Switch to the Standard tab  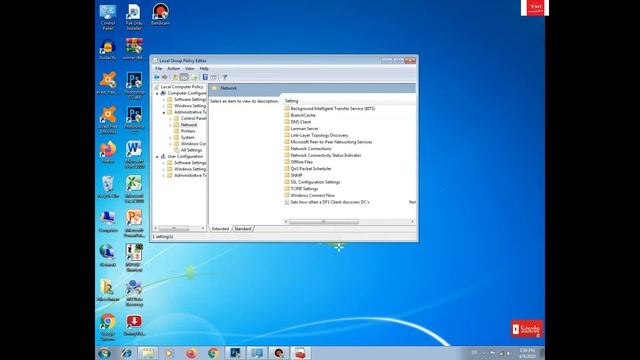click(x=243, y=229)
